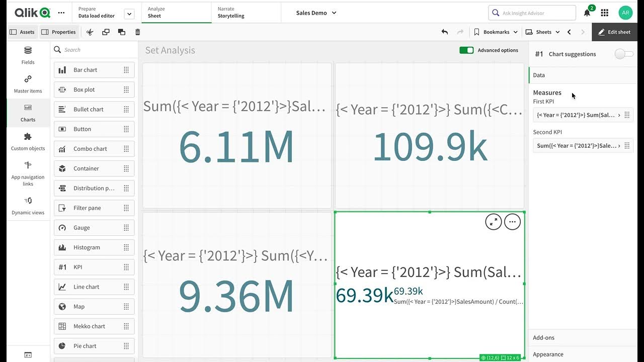
Task: Select the Histogram chart item
Action: (94, 247)
